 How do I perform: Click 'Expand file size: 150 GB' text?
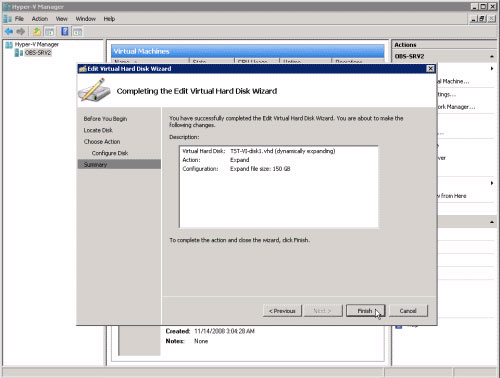(260, 169)
